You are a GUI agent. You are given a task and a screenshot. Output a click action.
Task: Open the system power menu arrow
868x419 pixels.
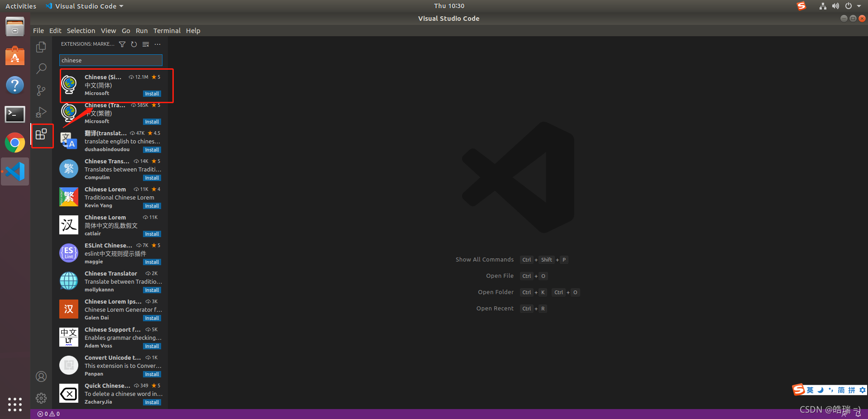click(x=859, y=6)
